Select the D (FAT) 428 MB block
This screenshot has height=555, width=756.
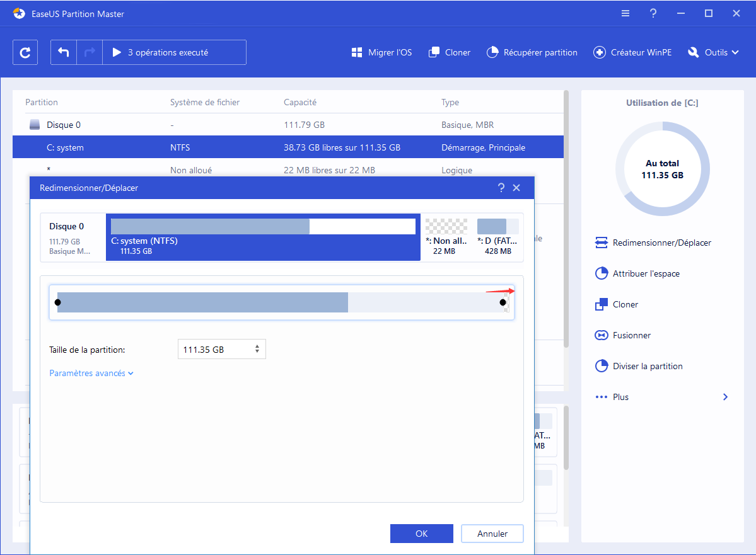pyautogui.click(x=497, y=237)
